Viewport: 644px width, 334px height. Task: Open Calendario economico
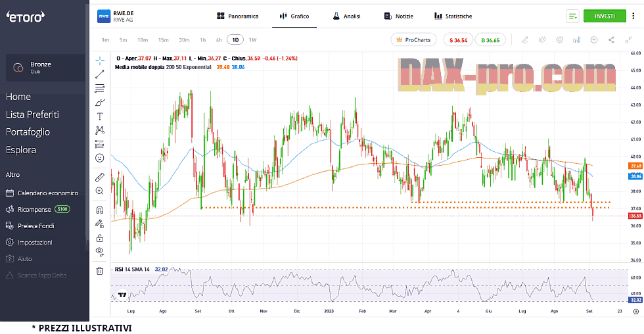click(42, 193)
